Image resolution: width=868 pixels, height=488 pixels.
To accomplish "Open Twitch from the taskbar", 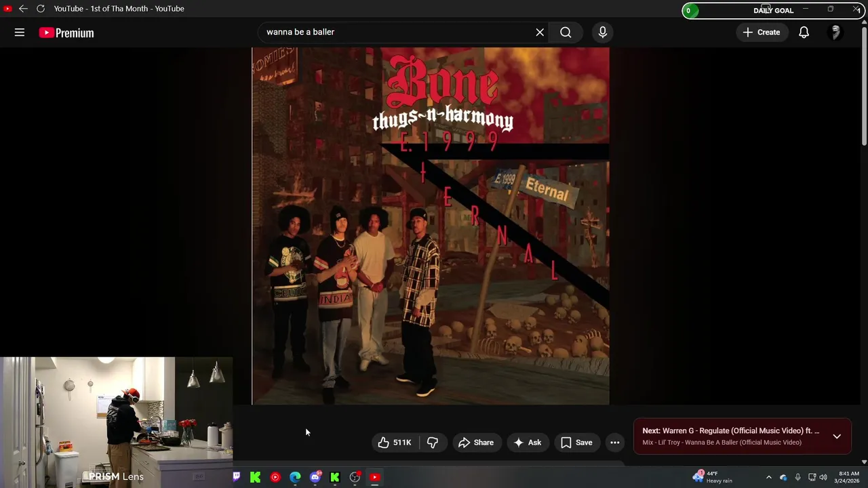I will tap(236, 477).
